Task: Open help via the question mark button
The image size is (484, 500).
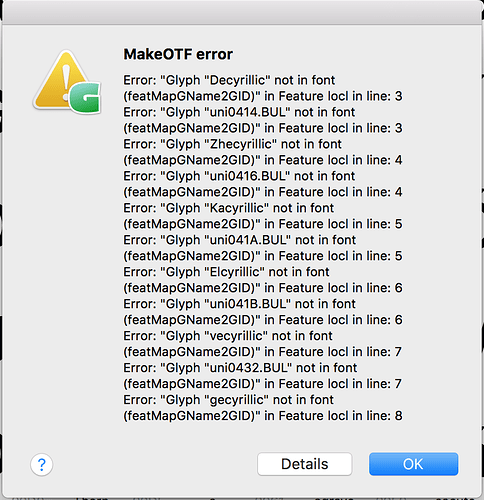Action: [x=41, y=464]
